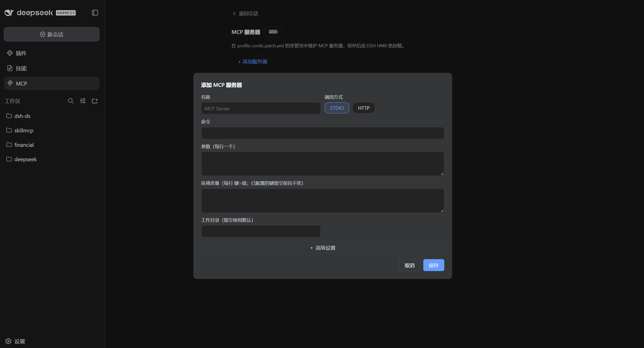644x348 pixels.
Task: Add a new workspace folder icon
Action: coord(95,101)
